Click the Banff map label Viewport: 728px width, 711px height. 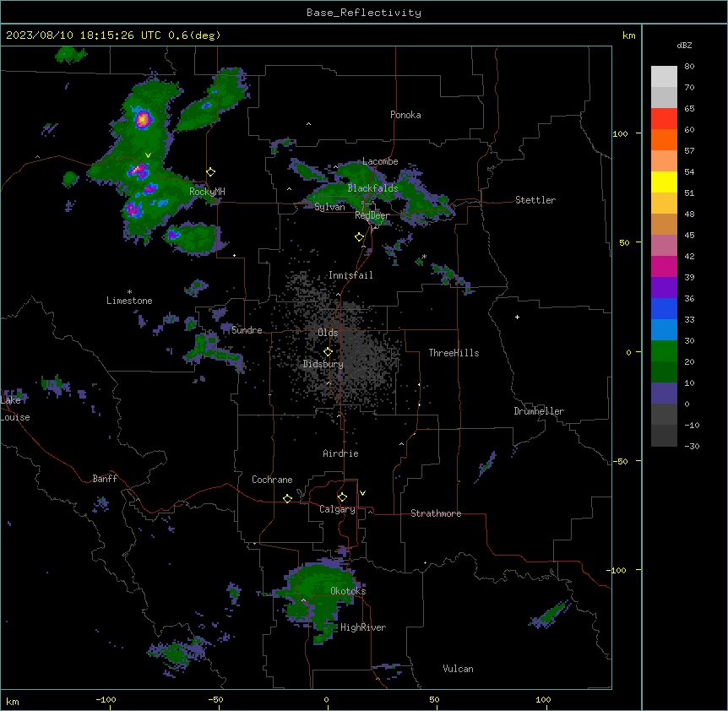pos(105,479)
